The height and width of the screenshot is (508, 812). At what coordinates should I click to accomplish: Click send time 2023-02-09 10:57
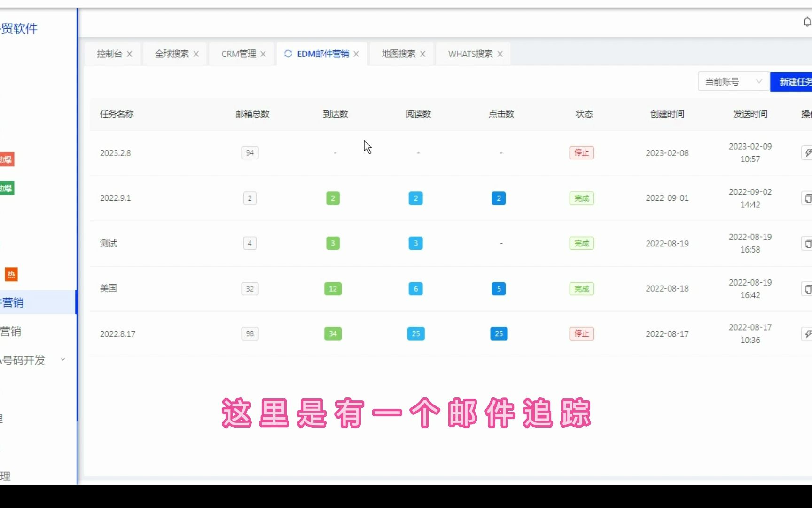(750, 153)
